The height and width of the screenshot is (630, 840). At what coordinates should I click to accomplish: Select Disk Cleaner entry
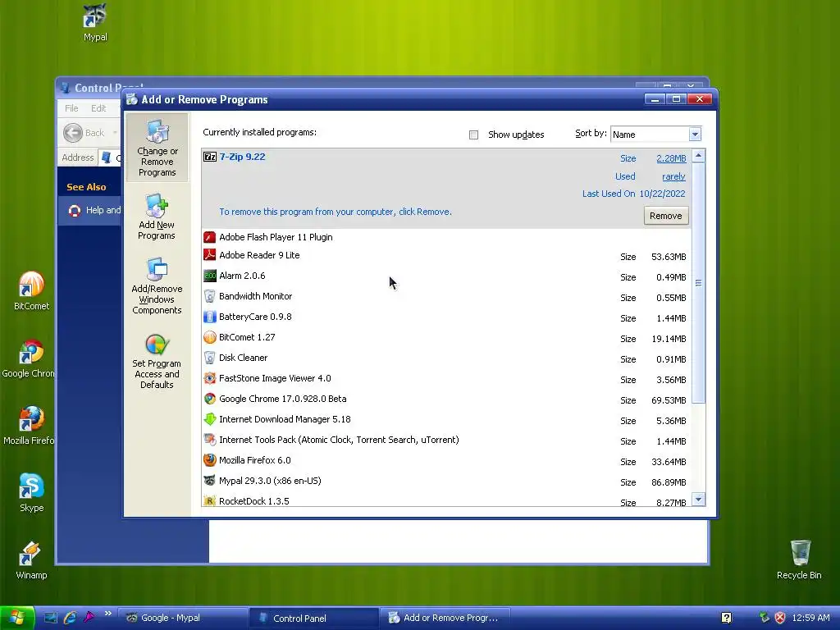pyautogui.click(x=447, y=358)
